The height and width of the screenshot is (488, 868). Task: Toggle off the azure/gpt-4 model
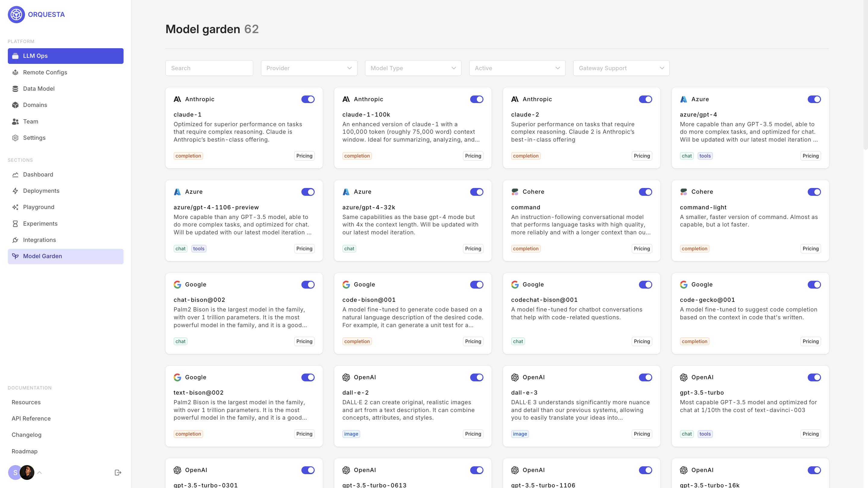point(814,99)
